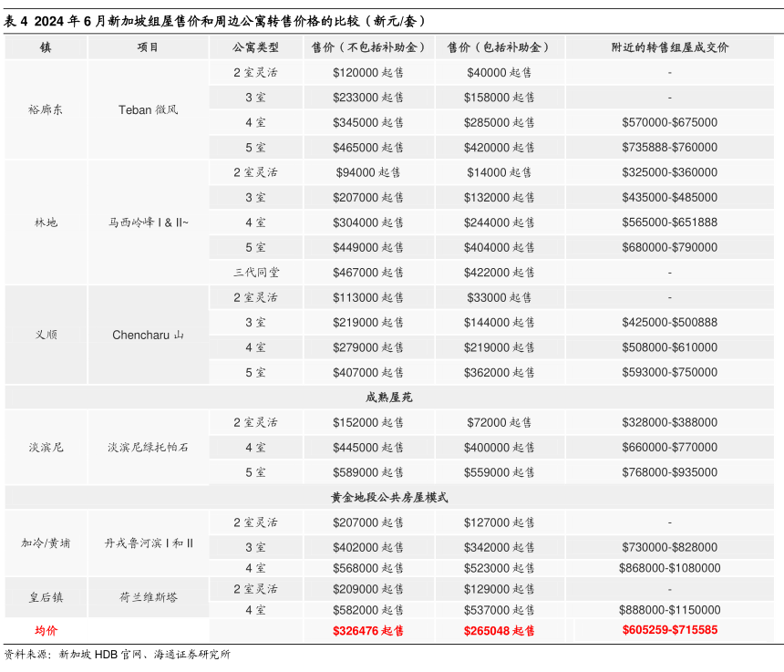784x672 pixels.
Task: Select the flat type "三代同堂"
Action: coord(255,273)
